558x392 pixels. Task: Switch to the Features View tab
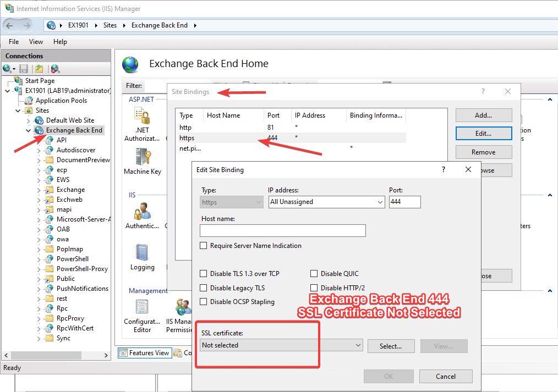[145, 353]
